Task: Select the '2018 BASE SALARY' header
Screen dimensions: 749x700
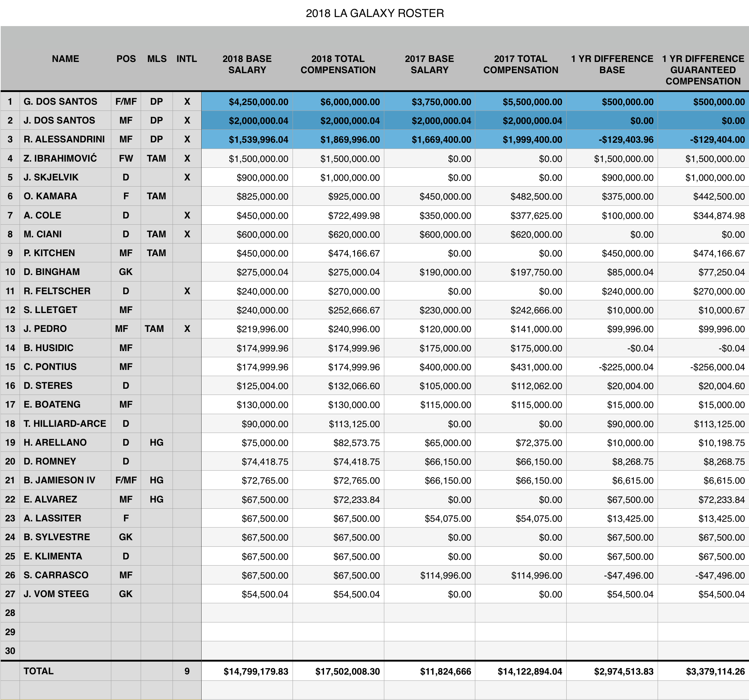Action: click(x=247, y=64)
